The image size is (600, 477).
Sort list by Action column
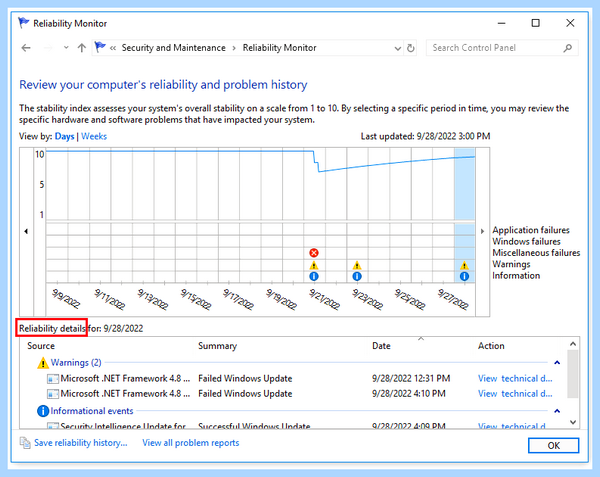click(x=491, y=346)
